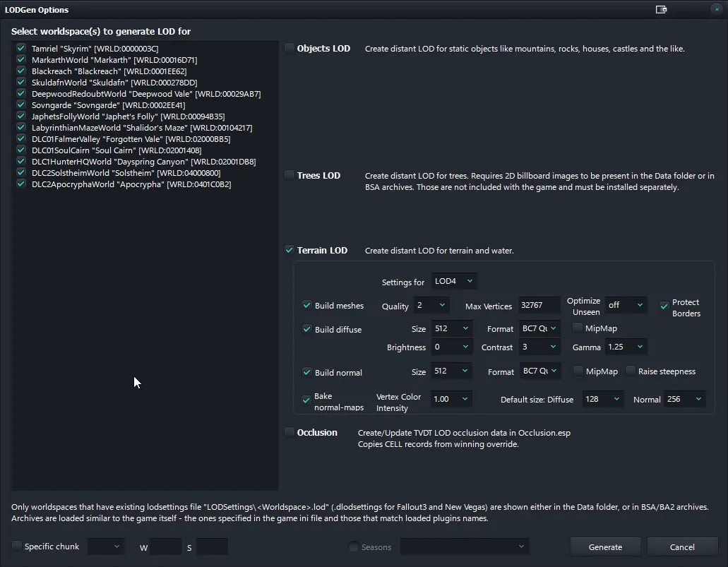Select Sovngarde [WRLD:0002EE41] row text
This screenshot has height=567, width=728.
(x=108, y=105)
